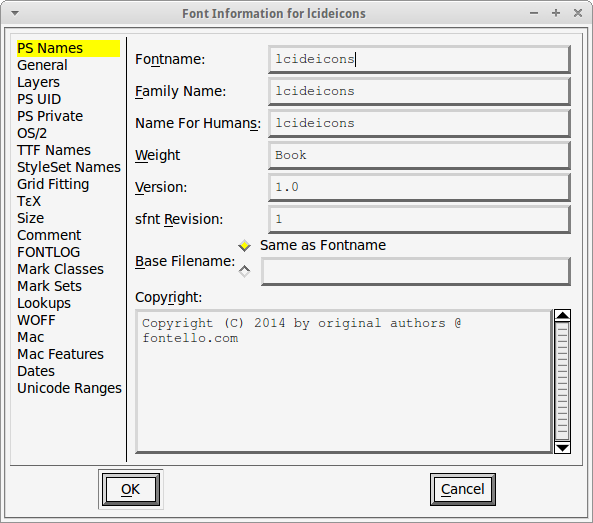Switch to PS UID section
The width and height of the screenshot is (593, 523).
(39, 99)
